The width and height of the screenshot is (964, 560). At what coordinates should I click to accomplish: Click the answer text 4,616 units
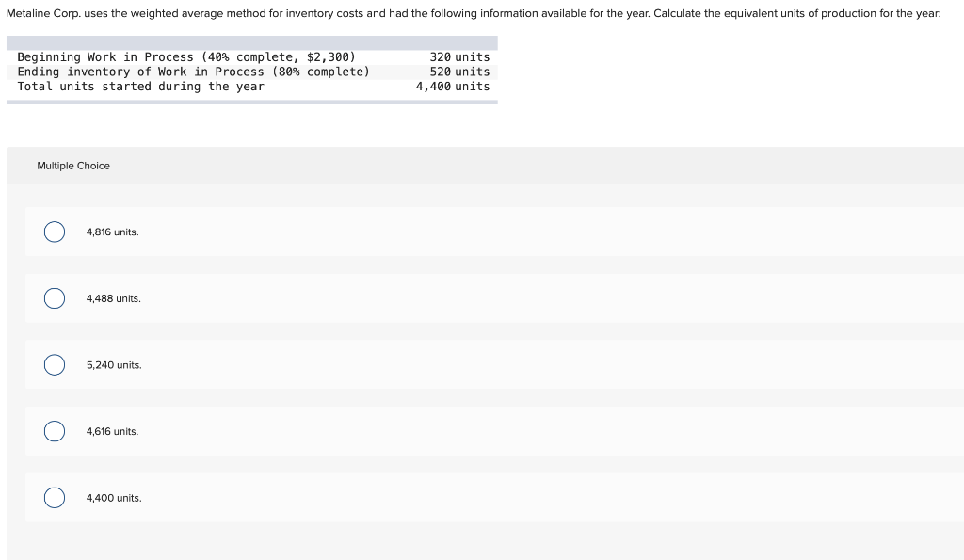coord(112,431)
